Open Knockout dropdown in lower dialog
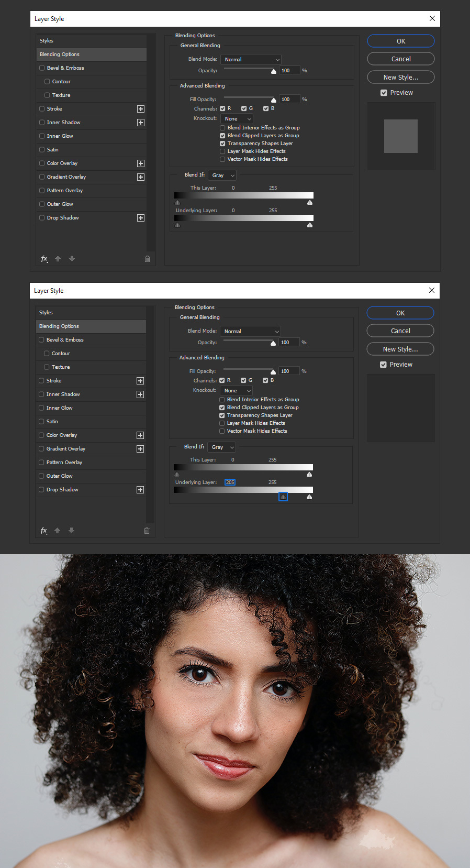This screenshot has height=868, width=470. tap(237, 391)
